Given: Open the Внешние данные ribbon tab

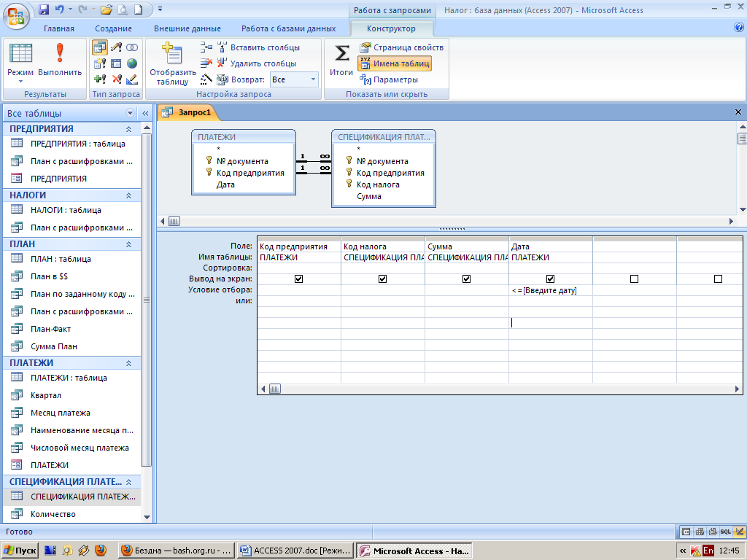Looking at the screenshot, I should point(187,28).
